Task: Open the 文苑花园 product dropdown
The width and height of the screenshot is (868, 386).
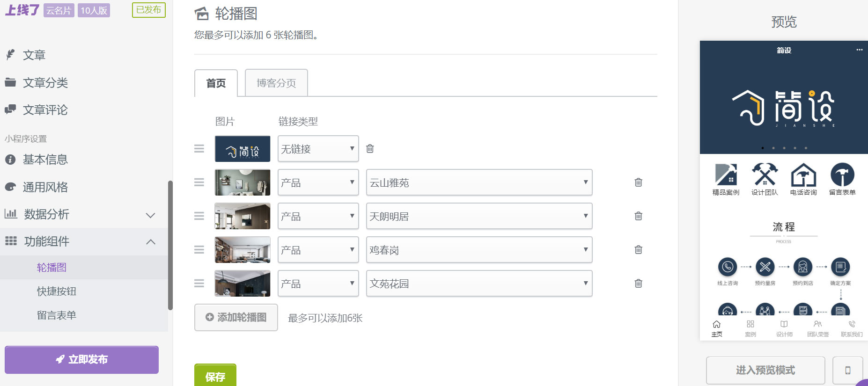Action: (x=478, y=284)
